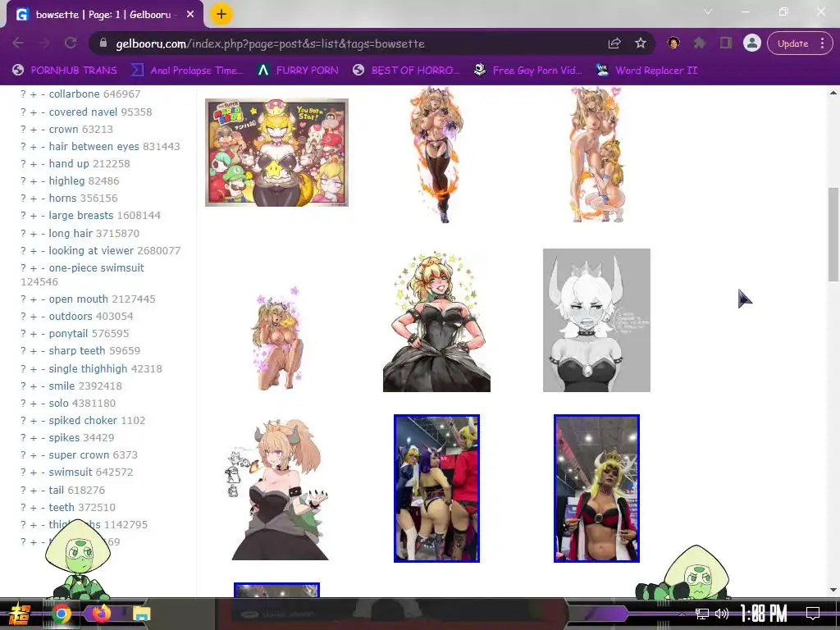Open the Chrome three-dot menu
The height and width of the screenshot is (630, 840).
point(822,43)
